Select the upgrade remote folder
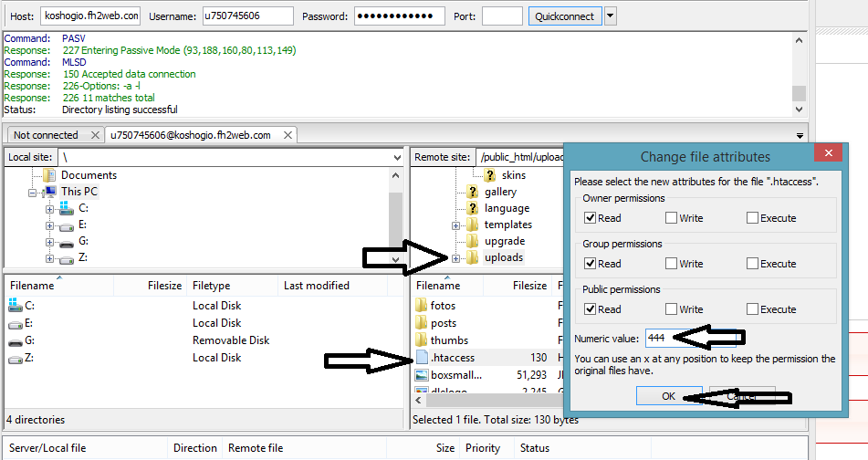Viewport: 868px width, 460px height. (505, 241)
